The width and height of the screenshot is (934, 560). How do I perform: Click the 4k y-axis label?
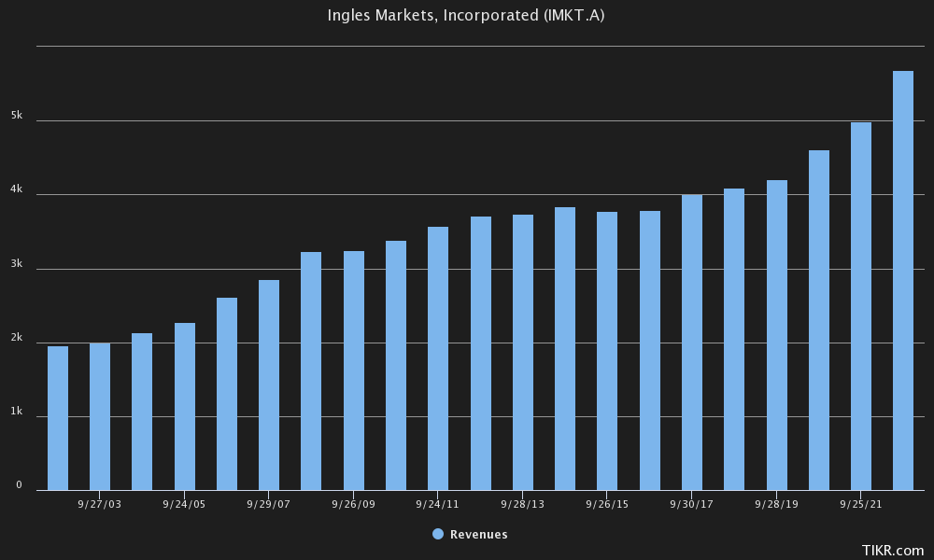17,189
